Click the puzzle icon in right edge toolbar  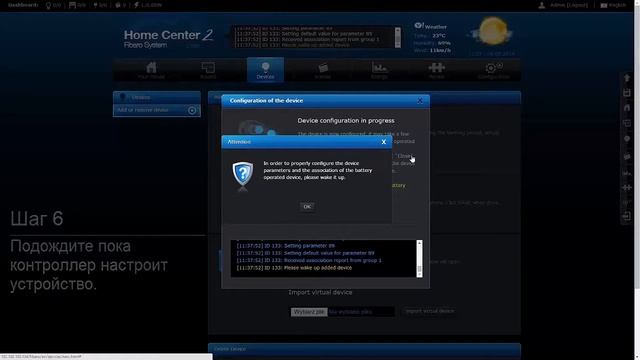click(627, 187)
